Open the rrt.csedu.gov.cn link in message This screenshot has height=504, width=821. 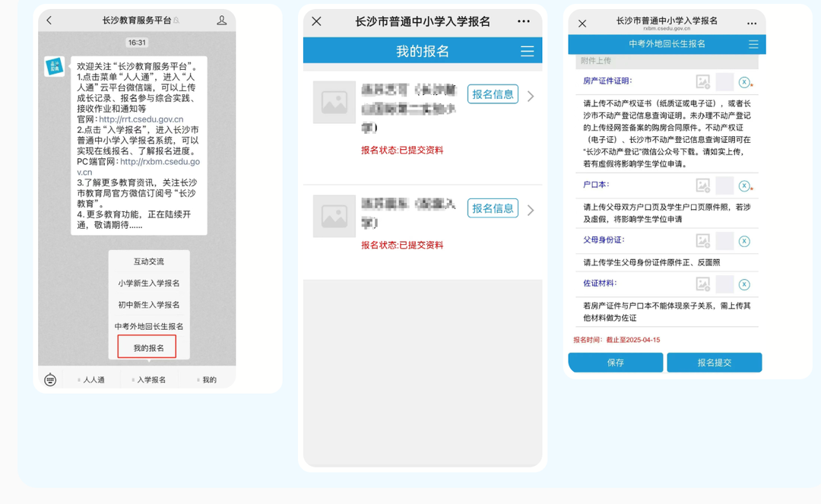tap(141, 119)
